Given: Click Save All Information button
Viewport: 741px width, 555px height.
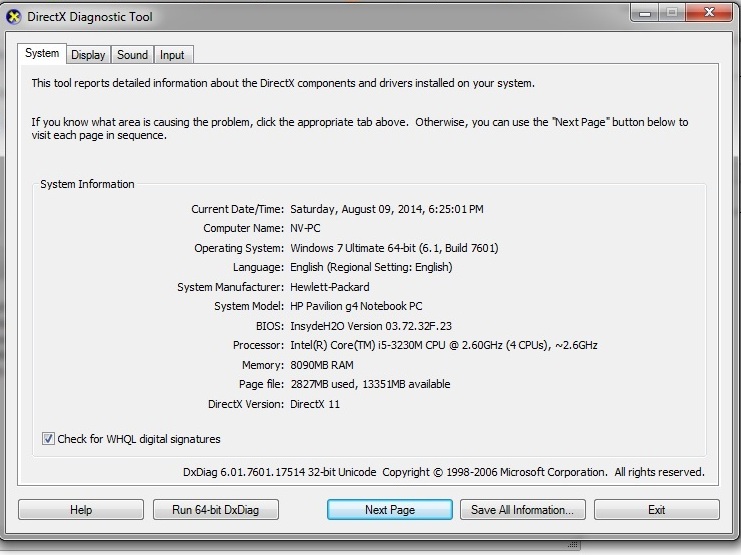Looking at the screenshot, I should coord(522,510).
